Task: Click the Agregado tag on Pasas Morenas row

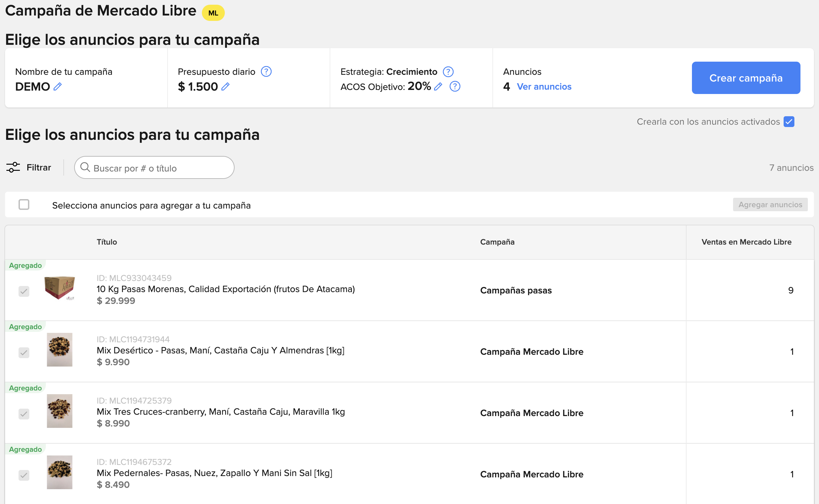Action: pyautogui.click(x=25, y=265)
